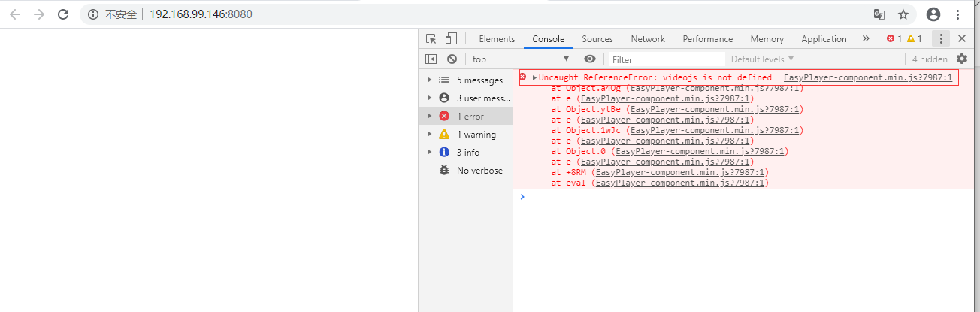Image resolution: width=980 pixels, height=312 pixels.
Task: Open the Chrome profile avatar
Action: [x=933, y=14]
